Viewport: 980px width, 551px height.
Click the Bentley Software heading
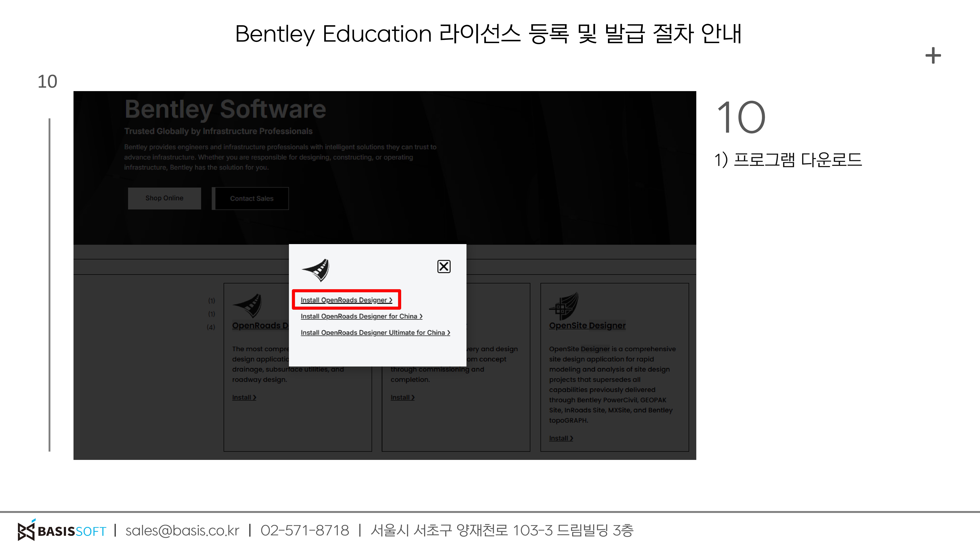[x=225, y=110]
